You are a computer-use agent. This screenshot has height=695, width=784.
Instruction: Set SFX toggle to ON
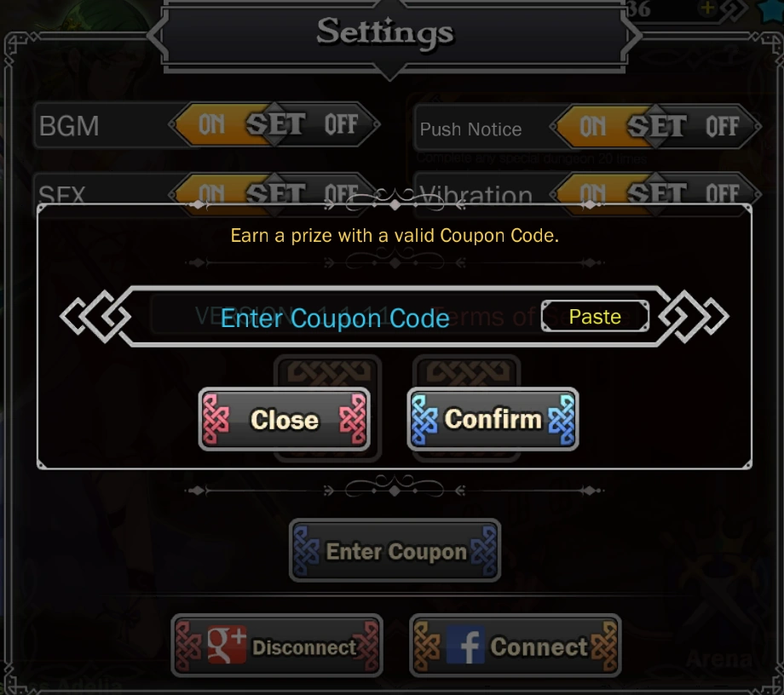point(211,192)
